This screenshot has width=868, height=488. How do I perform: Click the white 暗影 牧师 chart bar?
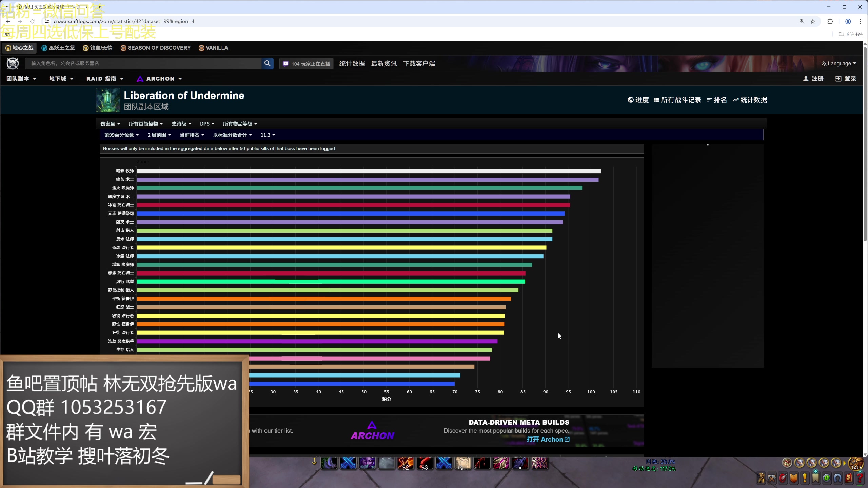369,171
